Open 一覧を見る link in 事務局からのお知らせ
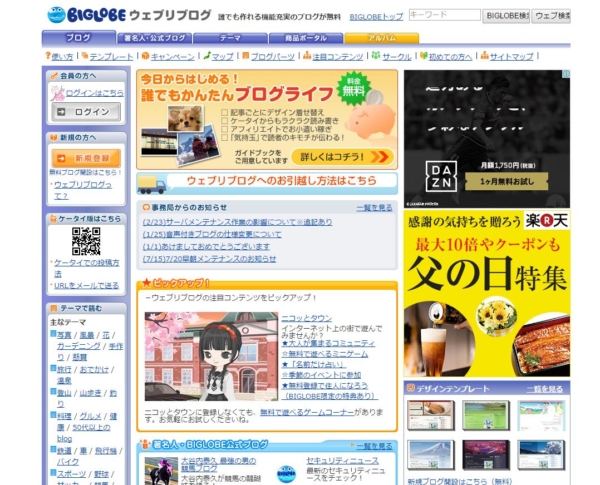 [x=374, y=207]
